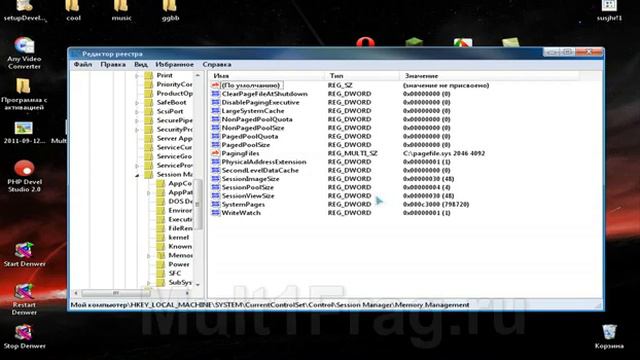Open the Избранное menu

click(x=174, y=64)
